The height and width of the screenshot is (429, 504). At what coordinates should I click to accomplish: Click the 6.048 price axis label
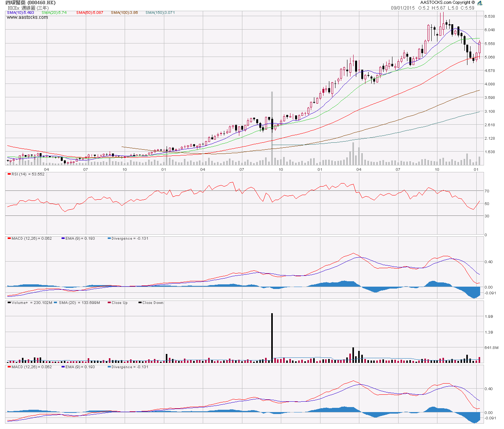click(x=490, y=30)
